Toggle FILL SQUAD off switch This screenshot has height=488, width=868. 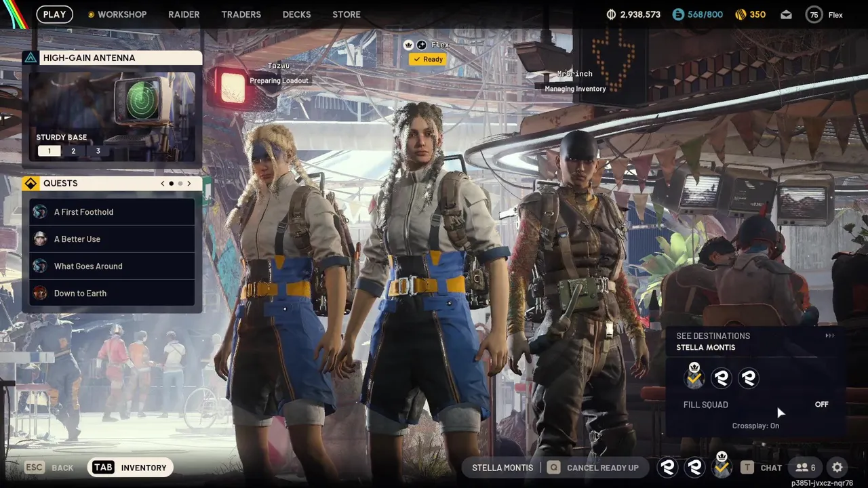[x=821, y=405]
